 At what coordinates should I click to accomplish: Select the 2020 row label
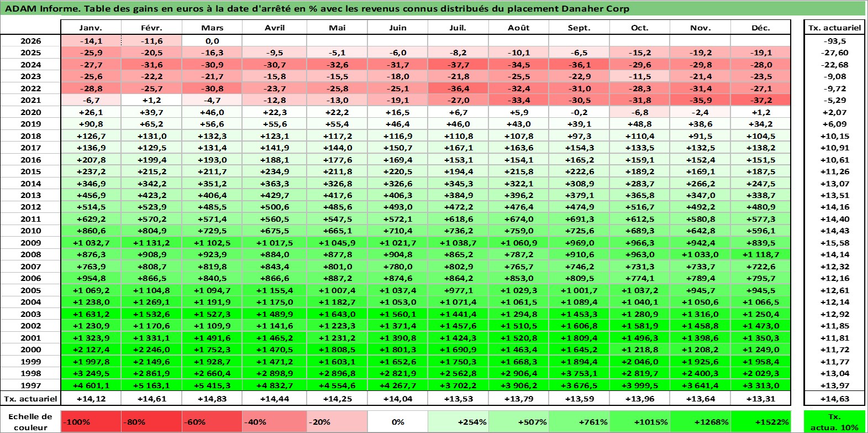pyautogui.click(x=30, y=112)
